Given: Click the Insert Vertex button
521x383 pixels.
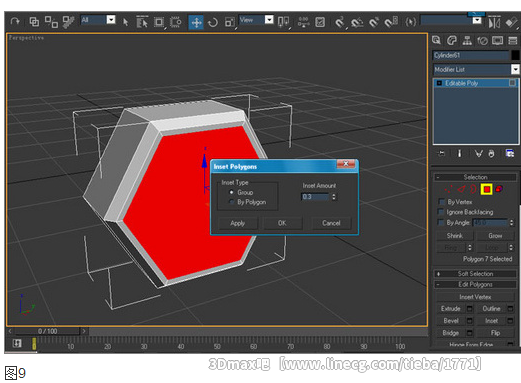Looking at the screenshot, I should tap(475, 297).
